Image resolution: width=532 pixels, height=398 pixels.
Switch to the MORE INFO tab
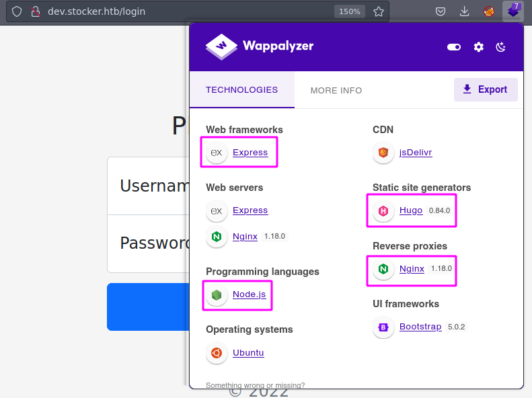click(x=336, y=91)
